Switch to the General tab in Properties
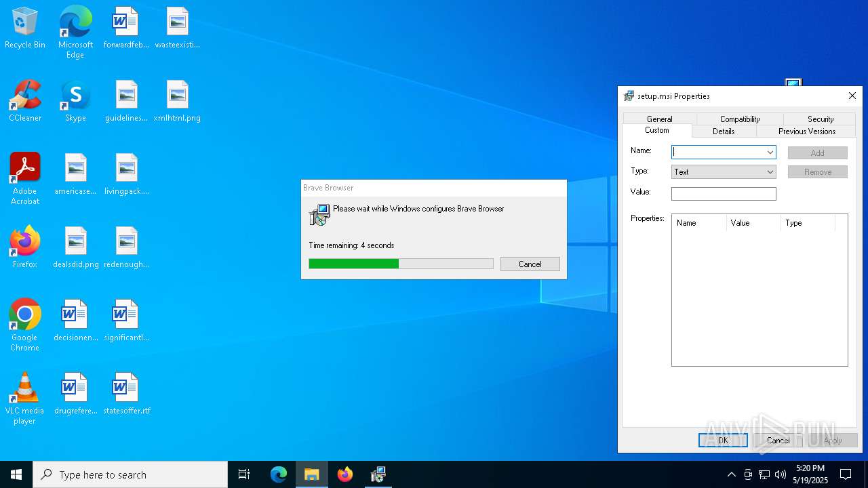Image resolution: width=868 pixels, height=488 pixels. point(659,119)
